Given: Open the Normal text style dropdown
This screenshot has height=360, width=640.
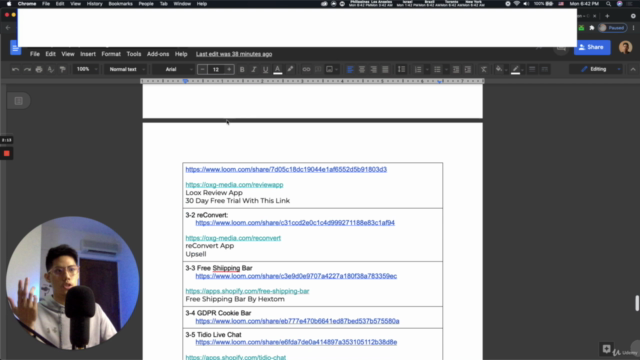Looking at the screenshot, I should [126, 69].
